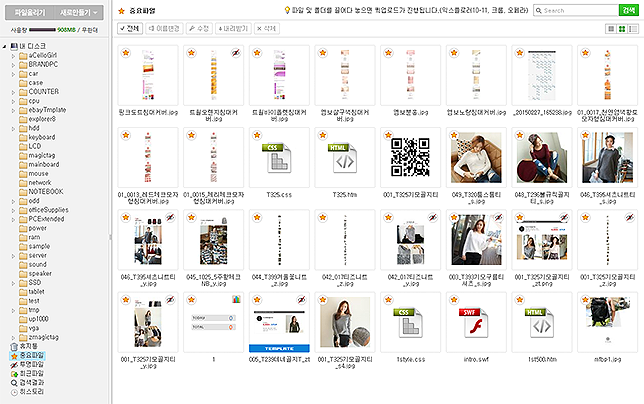
Task: Click the storage usage bar
Action: pyautogui.click(x=42, y=30)
